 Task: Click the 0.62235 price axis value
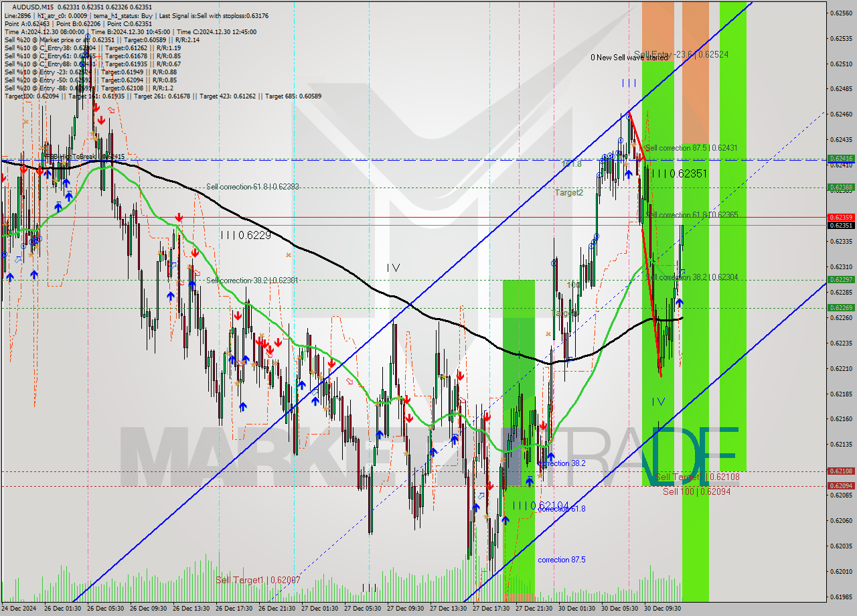[841, 343]
